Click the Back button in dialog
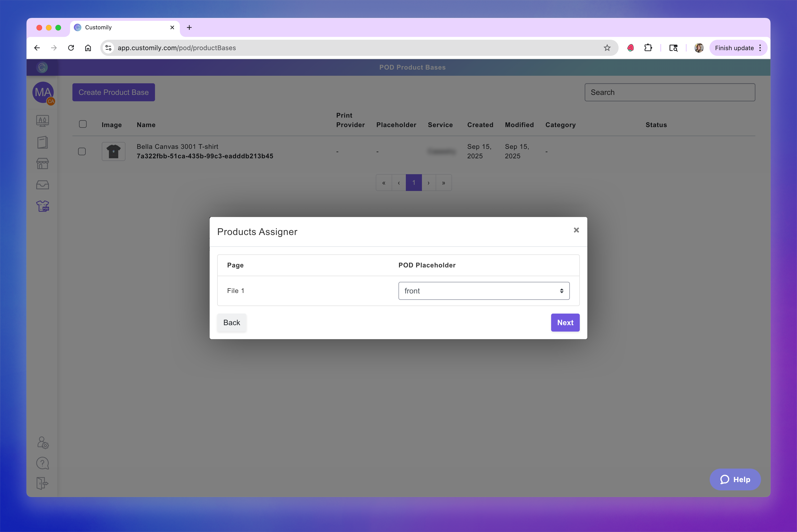Image resolution: width=797 pixels, height=532 pixels. [x=231, y=322]
